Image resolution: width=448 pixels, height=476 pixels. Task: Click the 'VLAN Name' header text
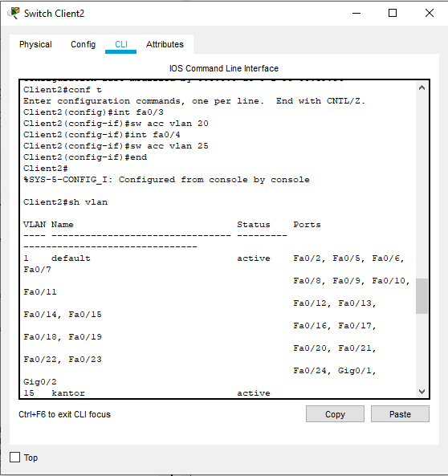click(48, 225)
